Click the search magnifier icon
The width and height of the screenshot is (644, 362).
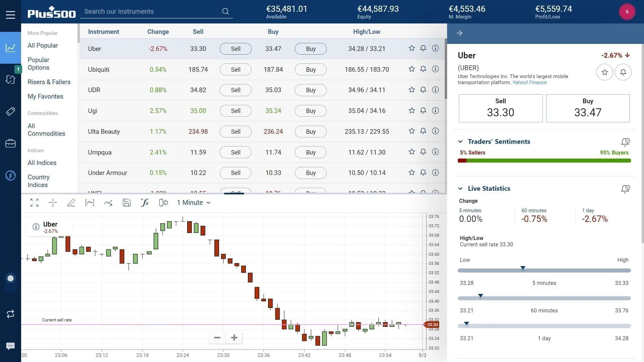(x=225, y=11)
